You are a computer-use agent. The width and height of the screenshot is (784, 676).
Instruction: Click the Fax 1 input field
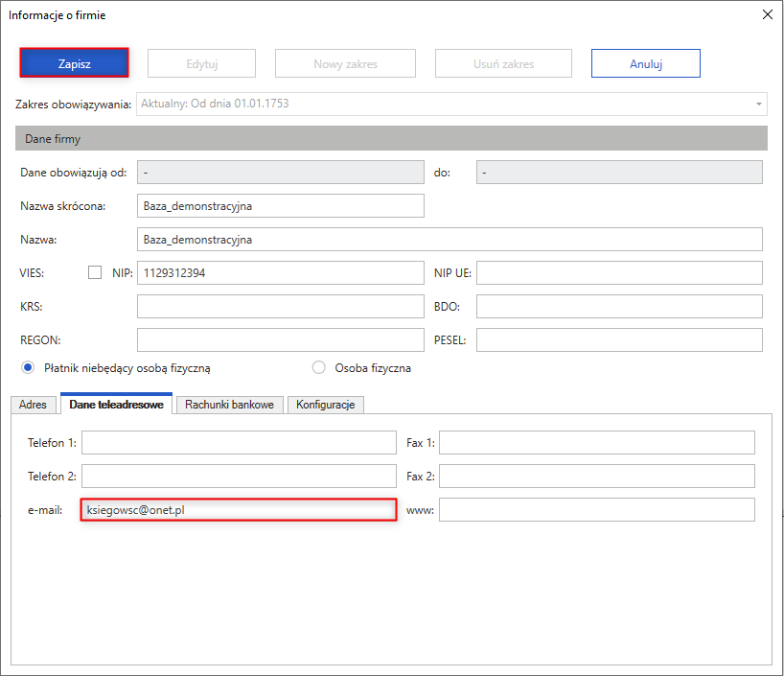coord(597,442)
